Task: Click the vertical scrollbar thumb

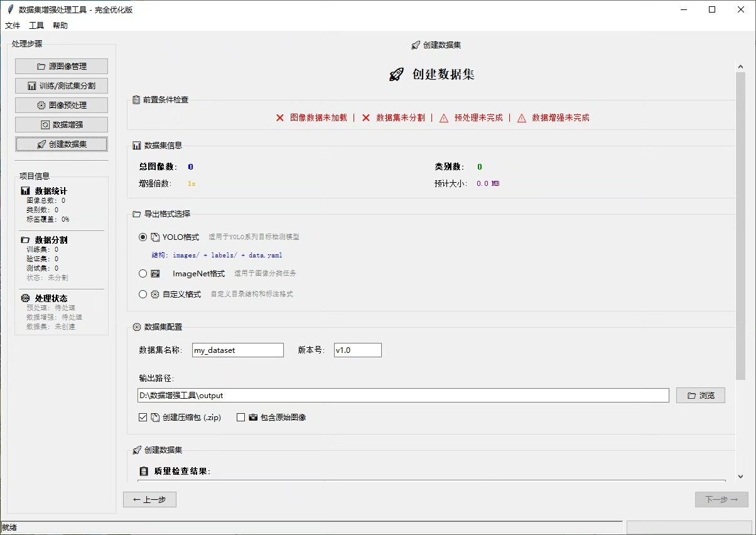Action: [740, 225]
